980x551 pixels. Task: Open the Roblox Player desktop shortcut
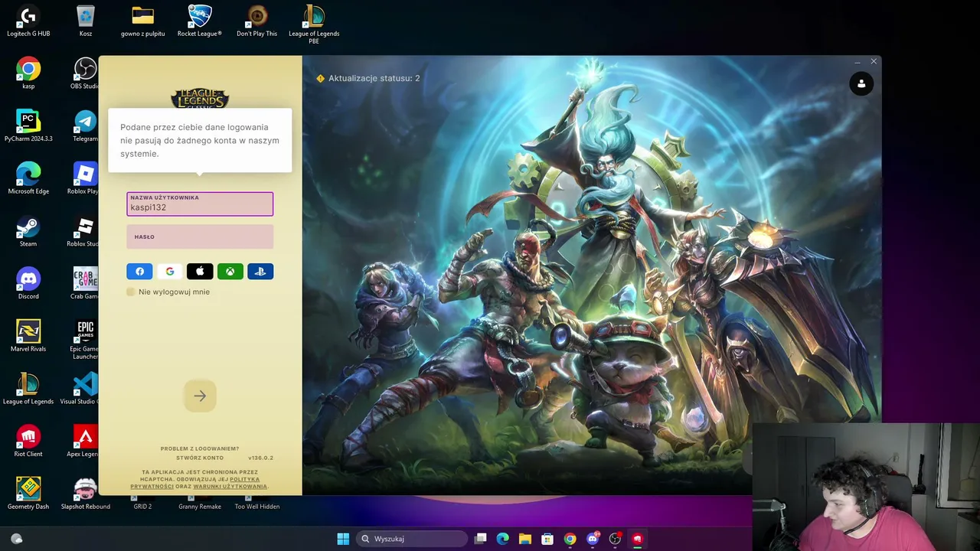click(83, 179)
